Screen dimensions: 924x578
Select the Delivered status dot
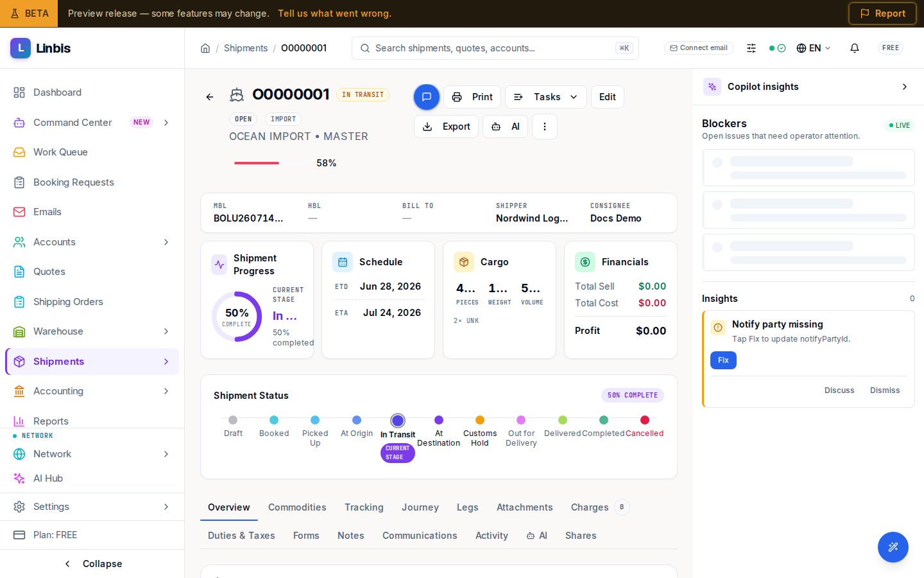(x=563, y=420)
